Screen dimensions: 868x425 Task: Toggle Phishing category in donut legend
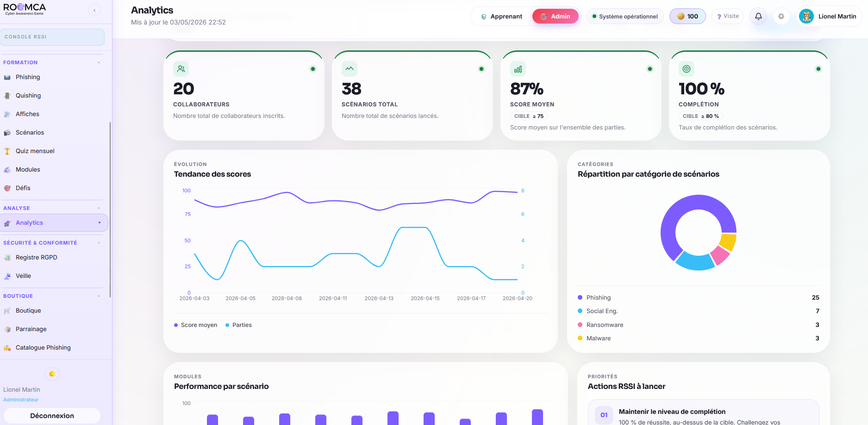(x=699, y=297)
